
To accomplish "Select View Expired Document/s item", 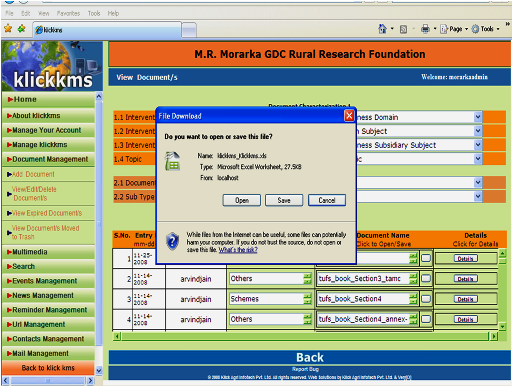I will 48,213.
